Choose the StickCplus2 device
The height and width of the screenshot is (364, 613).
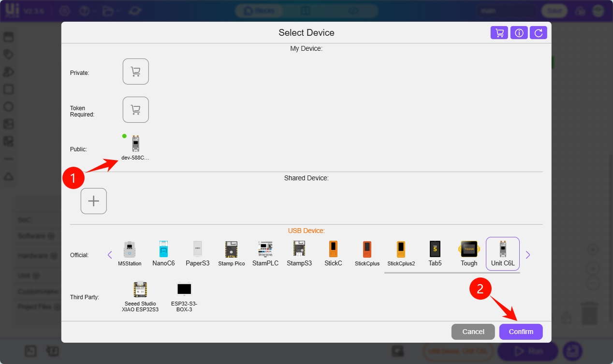tap(401, 253)
